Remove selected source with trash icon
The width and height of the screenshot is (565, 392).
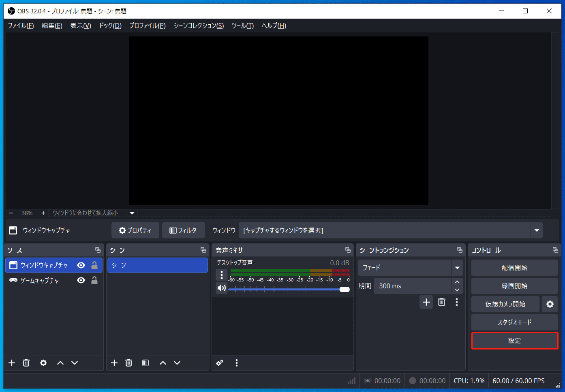pos(26,363)
